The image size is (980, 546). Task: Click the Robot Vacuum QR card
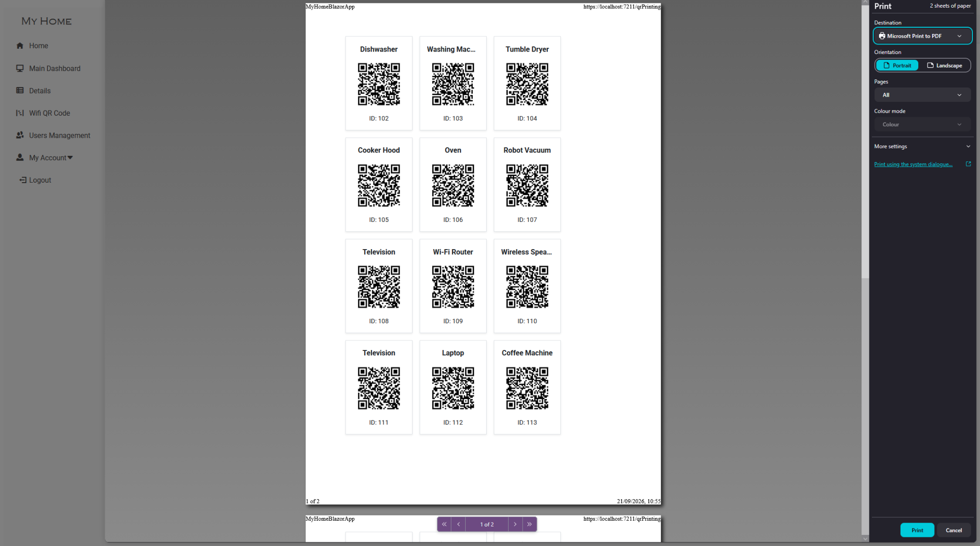[x=527, y=185]
